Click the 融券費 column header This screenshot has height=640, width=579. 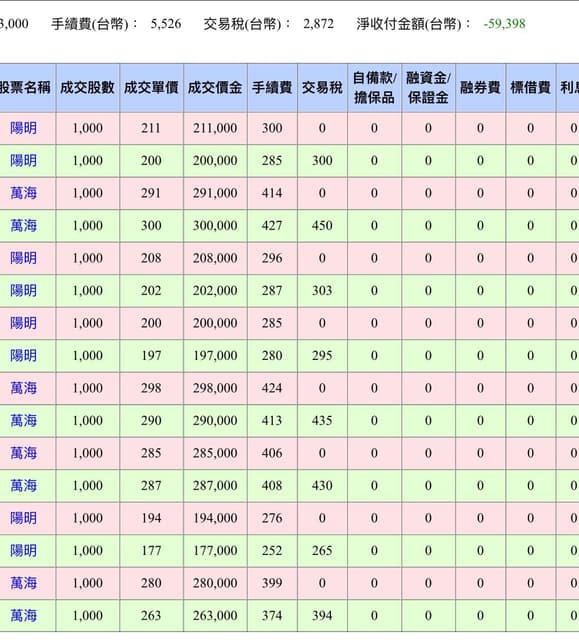(x=480, y=88)
